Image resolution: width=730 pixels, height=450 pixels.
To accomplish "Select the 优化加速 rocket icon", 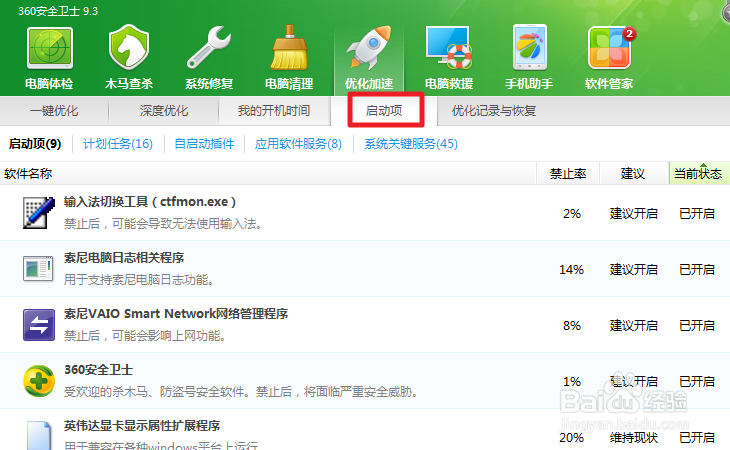I will point(369,47).
